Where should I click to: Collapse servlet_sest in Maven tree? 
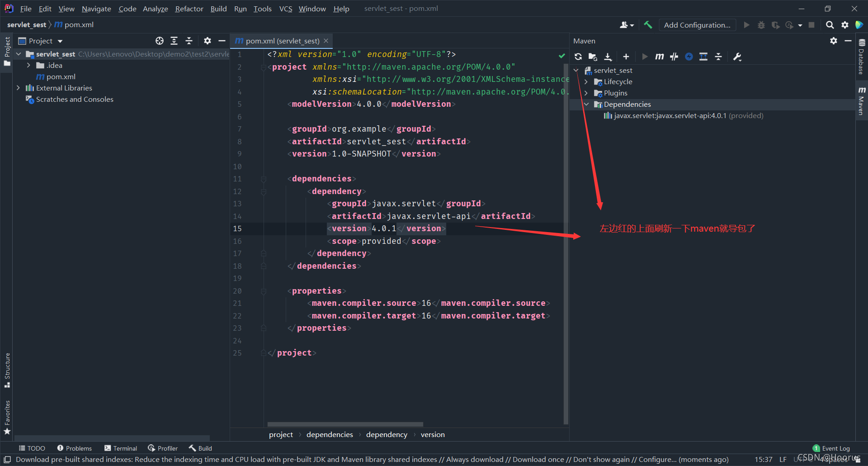pos(576,70)
